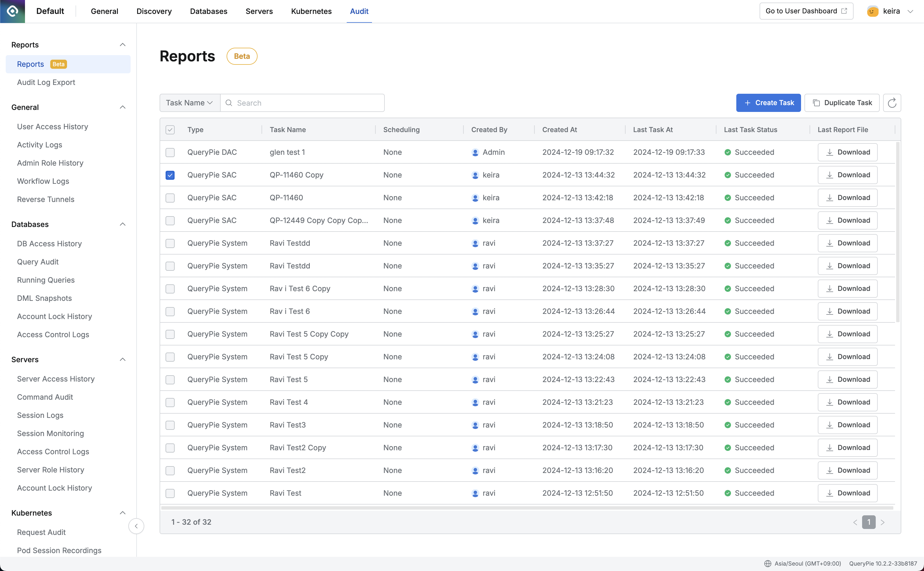Select the Ravi Test 5 row checkbox

(x=170, y=380)
